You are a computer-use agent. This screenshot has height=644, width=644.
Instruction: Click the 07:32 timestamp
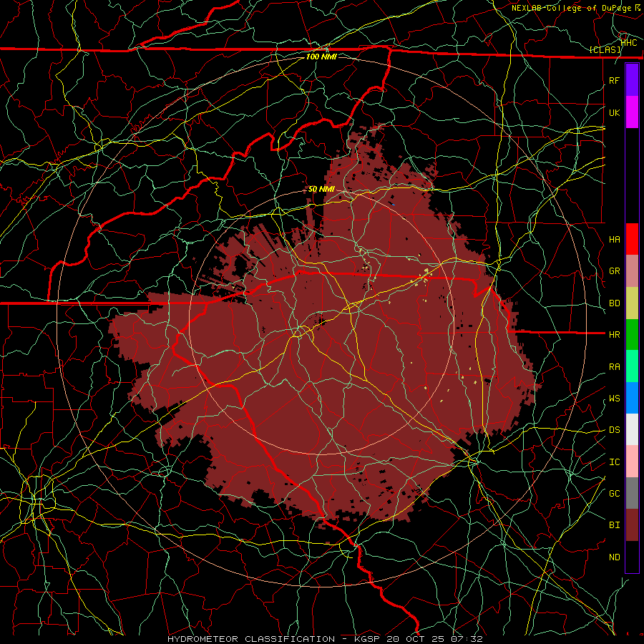pos(467,639)
